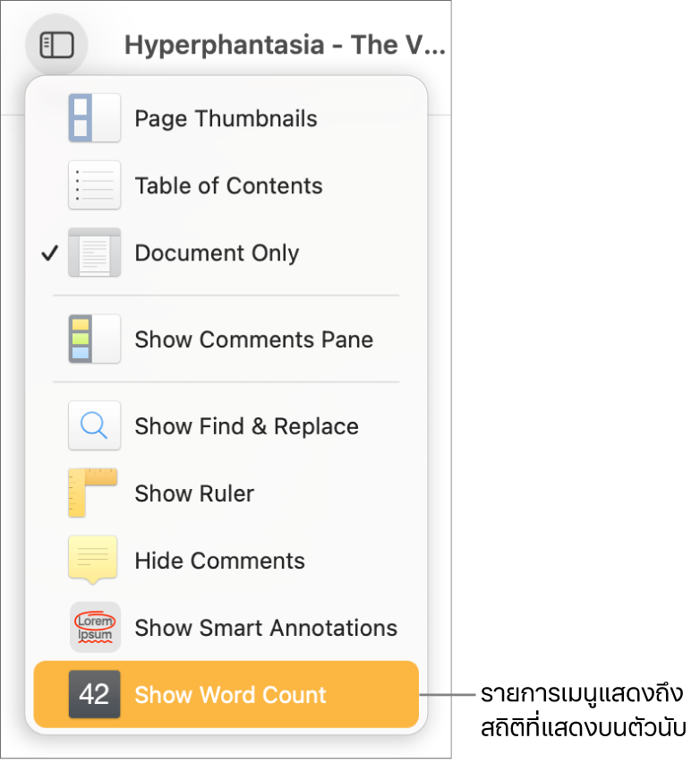Click the Hyperphantasia document title
Screen dimensions: 700x772
pyautogui.click(x=284, y=45)
